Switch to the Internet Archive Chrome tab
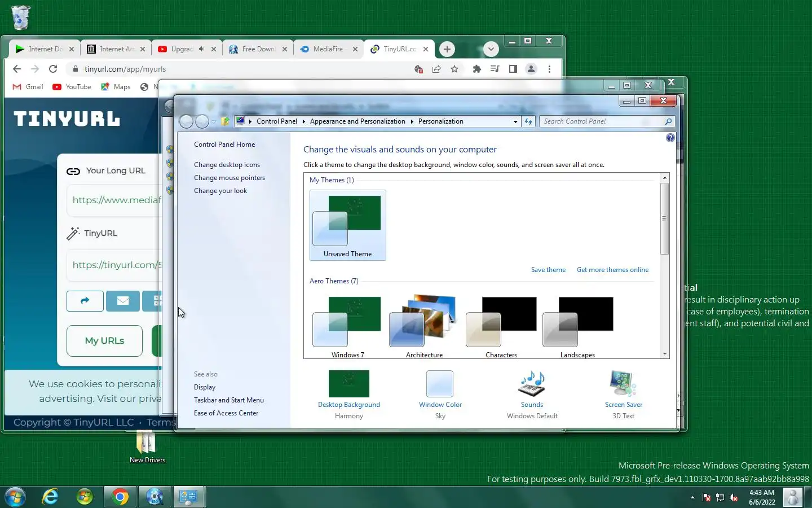Image resolution: width=812 pixels, height=508 pixels. click(116, 49)
